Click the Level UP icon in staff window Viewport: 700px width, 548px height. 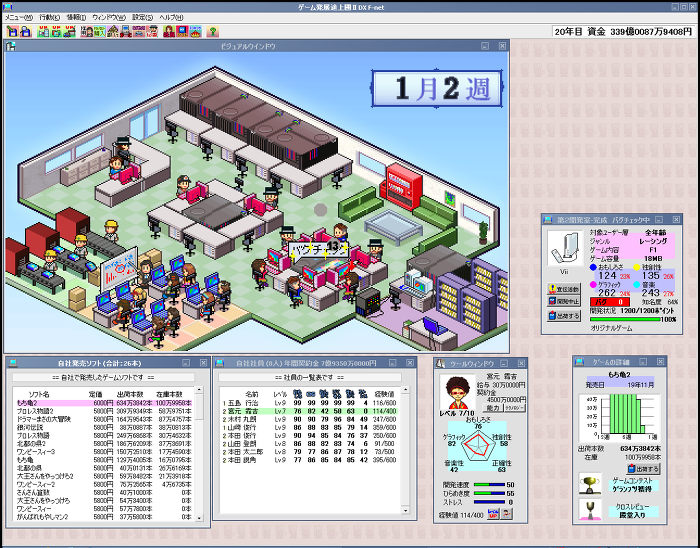point(493,514)
